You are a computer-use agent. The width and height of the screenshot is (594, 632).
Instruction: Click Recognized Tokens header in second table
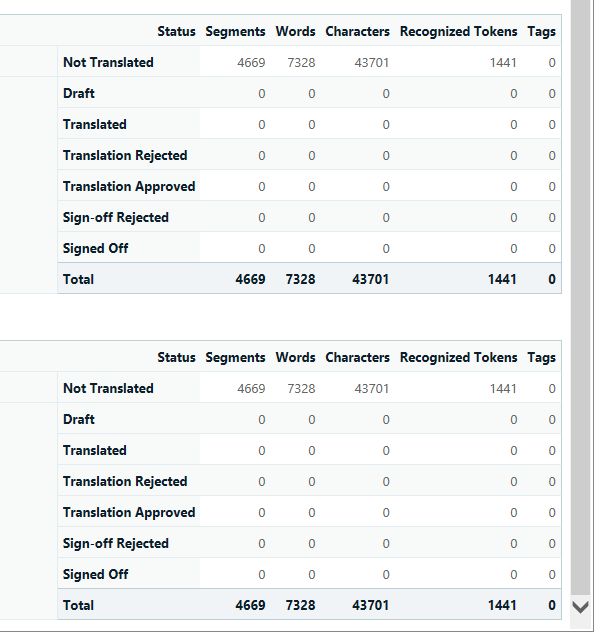click(459, 358)
